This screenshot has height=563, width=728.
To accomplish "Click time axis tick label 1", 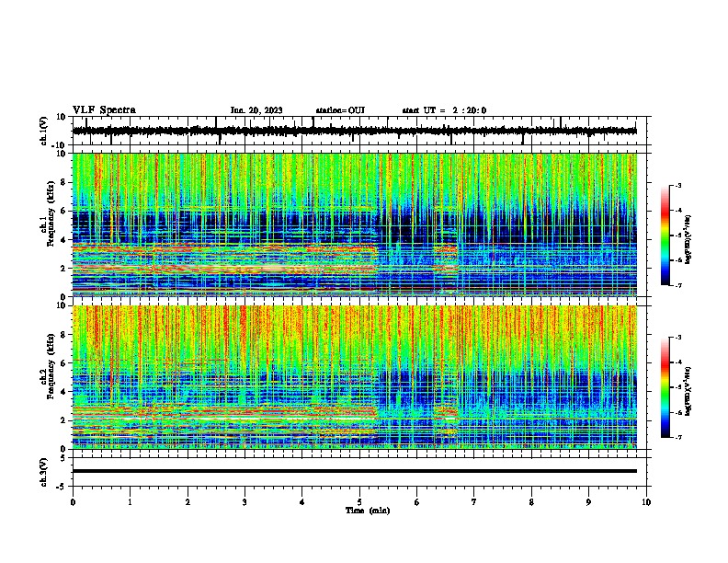I will (130, 502).
